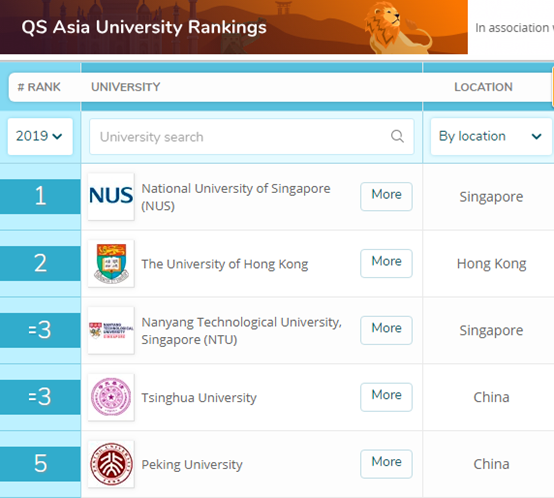Open Peking University link
This screenshot has height=498, width=554.
[x=192, y=464]
